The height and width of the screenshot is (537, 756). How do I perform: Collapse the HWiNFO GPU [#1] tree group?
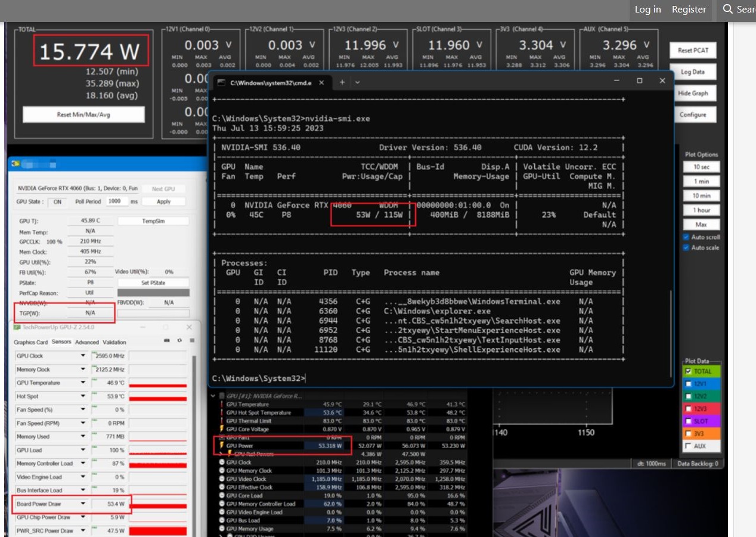click(213, 396)
